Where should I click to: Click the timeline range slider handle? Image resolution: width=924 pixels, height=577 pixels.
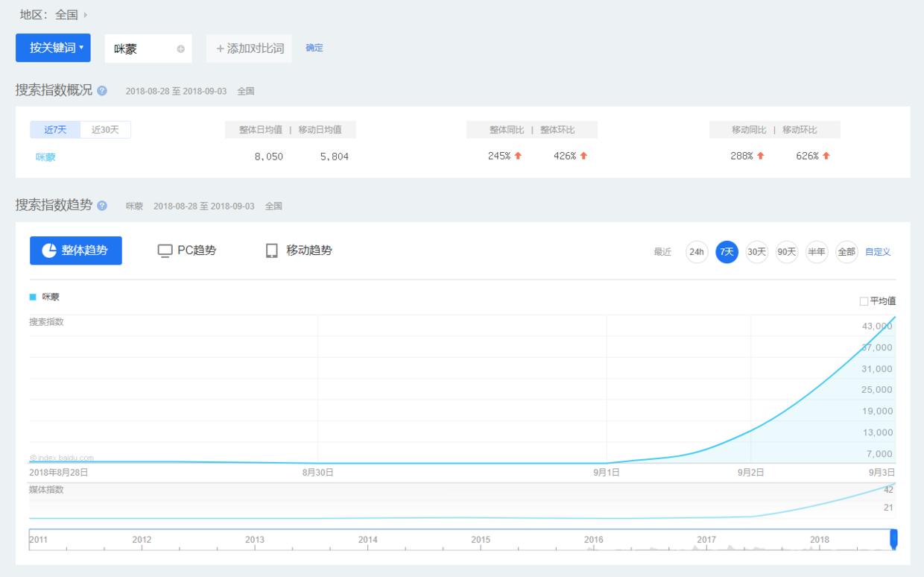(x=893, y=539)
